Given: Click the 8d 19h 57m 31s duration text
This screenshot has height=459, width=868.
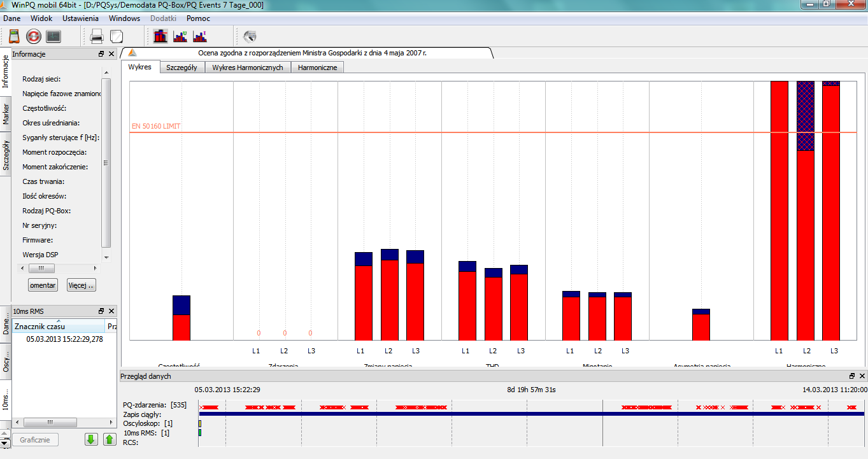Looking at the screenshot, I should click(532, 390).
